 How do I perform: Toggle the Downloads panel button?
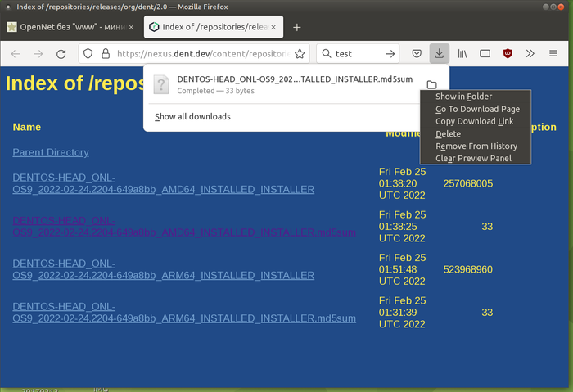point(440,54)
